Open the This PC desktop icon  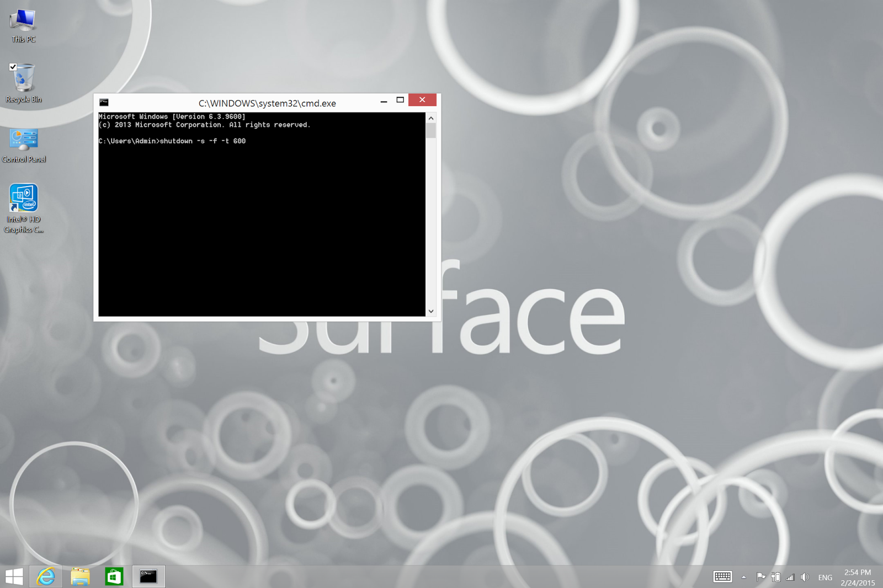point(23,25)
